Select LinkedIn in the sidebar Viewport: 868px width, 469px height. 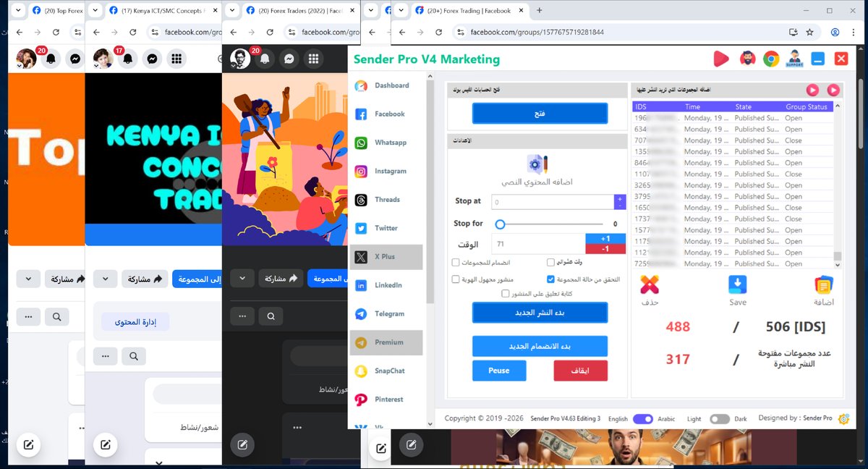coord(387,285)
